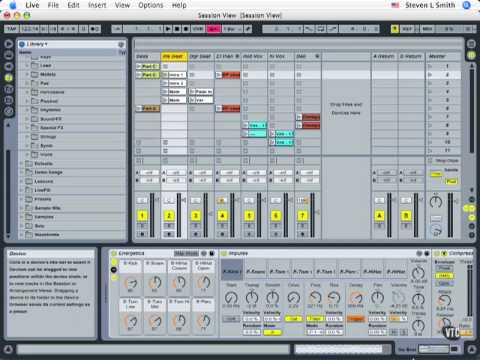Switch to Arrangement view icon at top right
The image size is (480, 360).
[x=471, y=44]
